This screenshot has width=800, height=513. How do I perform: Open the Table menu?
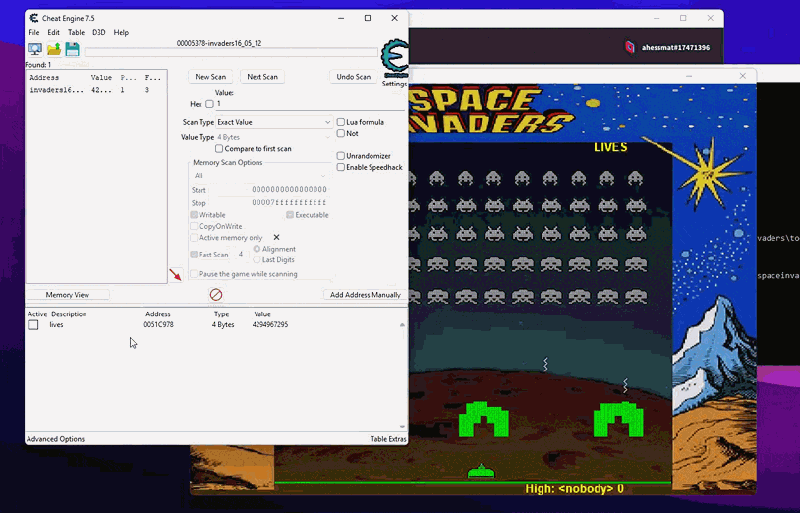click(x=76, y=32)
